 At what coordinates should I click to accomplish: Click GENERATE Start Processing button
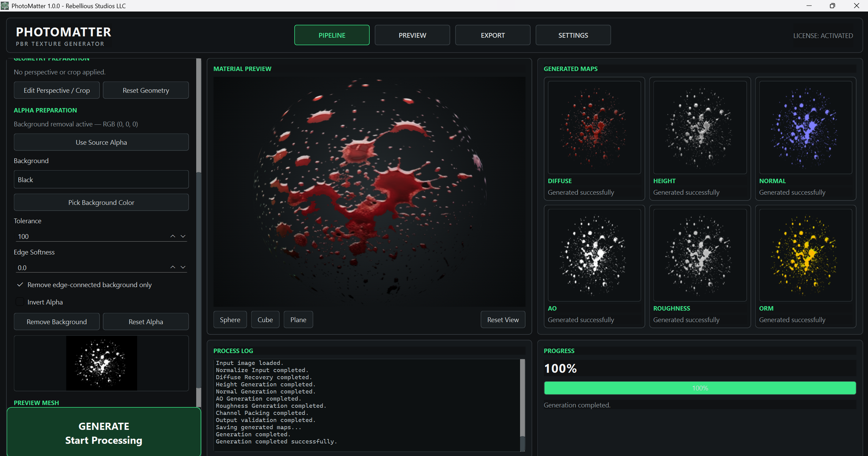(x=104, y=433)
